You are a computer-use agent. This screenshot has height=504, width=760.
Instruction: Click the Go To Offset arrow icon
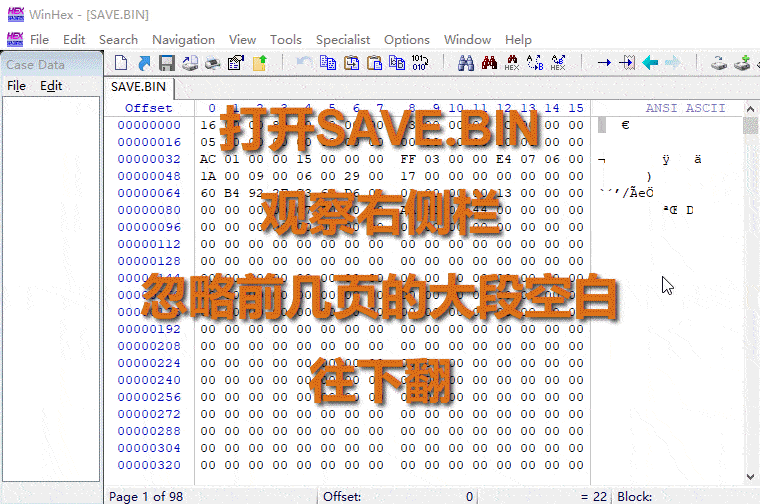click(x=604, y=63)
